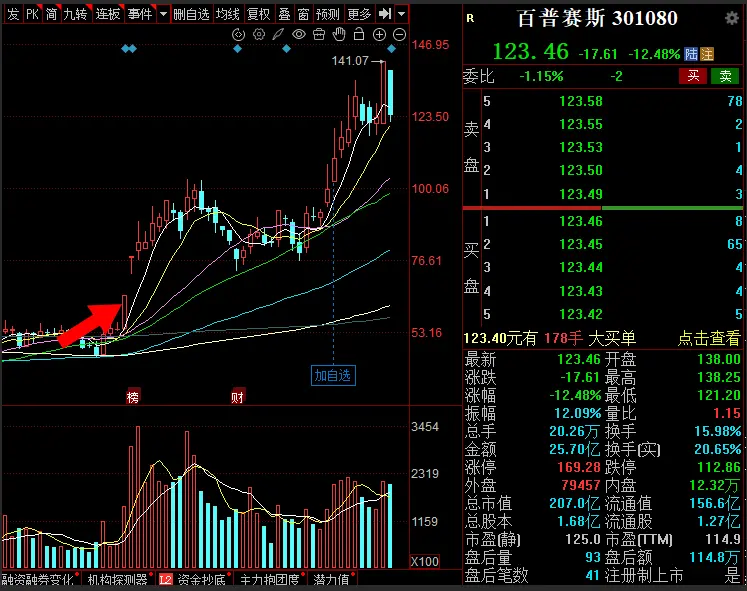
Task: Click buy level 5 price 123.42
Action: point(581,314)
